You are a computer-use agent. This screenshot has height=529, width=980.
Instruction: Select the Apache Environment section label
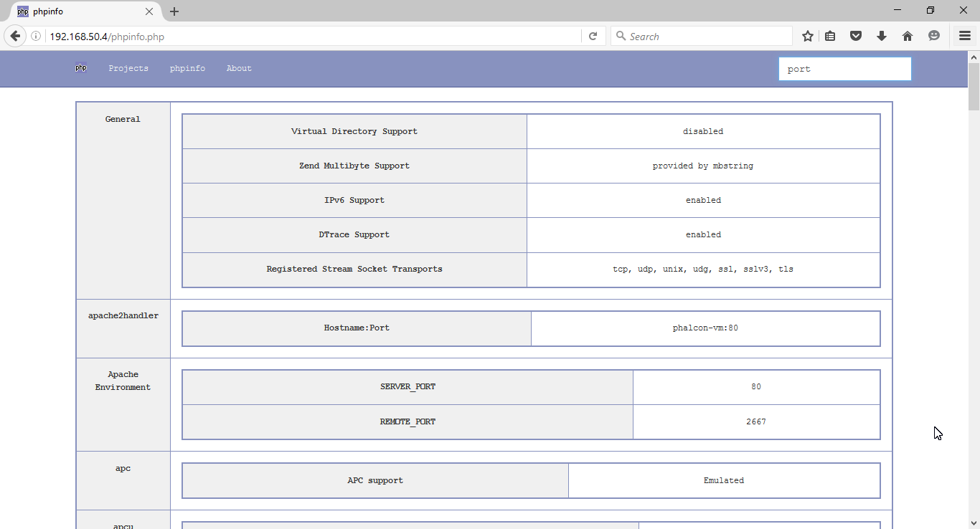123,381
